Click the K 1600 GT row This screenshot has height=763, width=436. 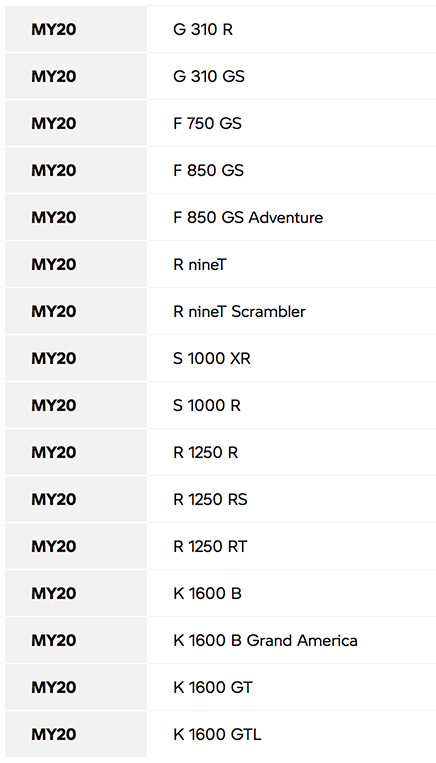tap(213, 688)
